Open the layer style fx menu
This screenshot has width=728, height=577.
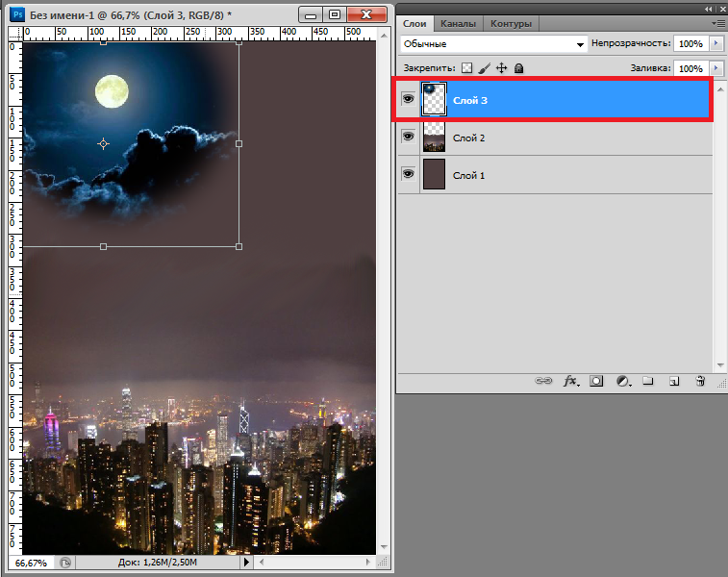coord(571,381)
